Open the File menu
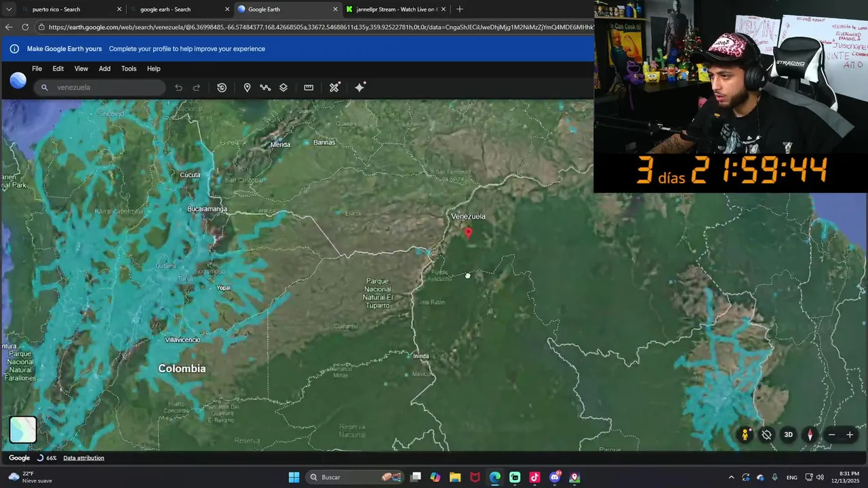868x488 pixels. tap(37, 68)
